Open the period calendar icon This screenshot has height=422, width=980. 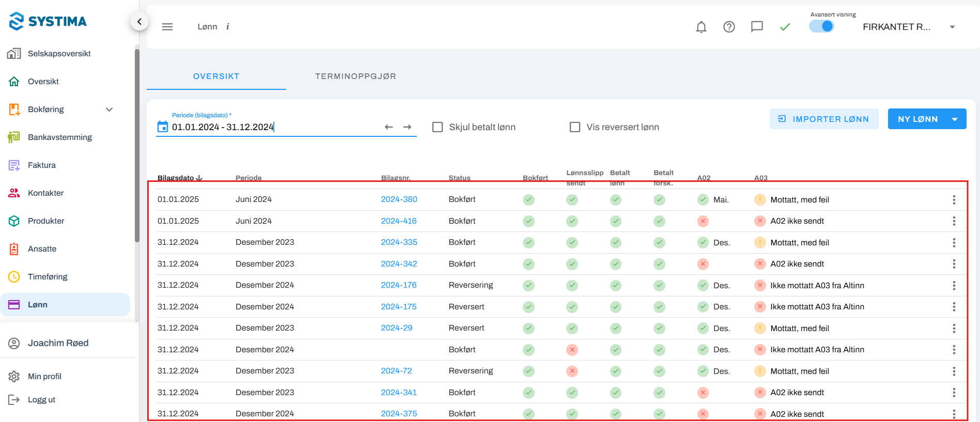click(163, 127)
